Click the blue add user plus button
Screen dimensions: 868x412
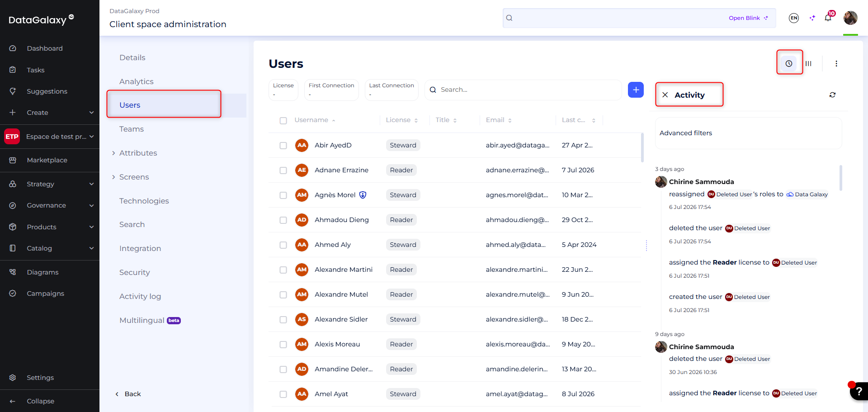coord(636,90)
